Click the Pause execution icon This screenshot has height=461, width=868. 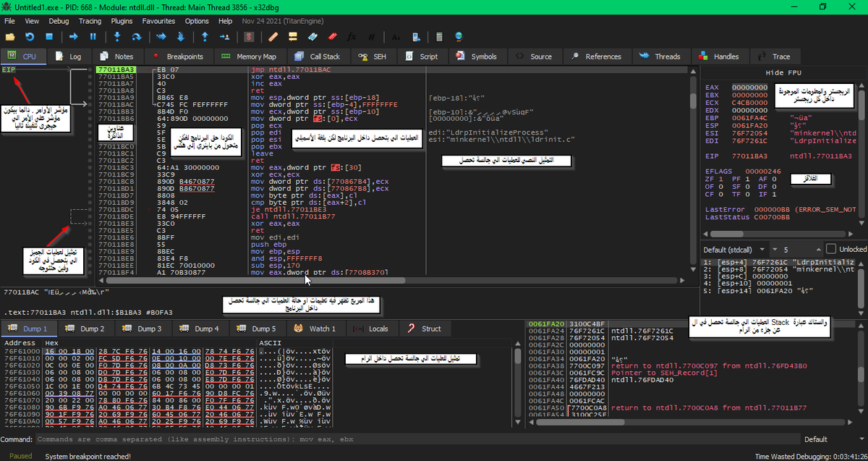point(93,36)
